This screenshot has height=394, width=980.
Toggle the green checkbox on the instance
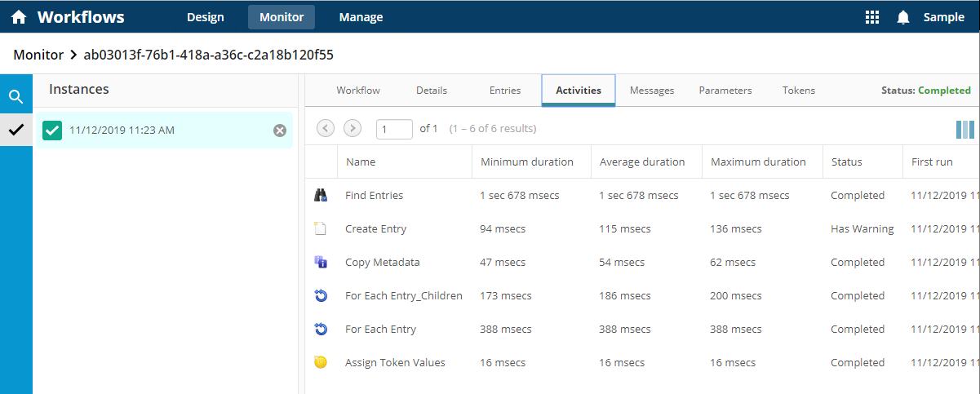click(52, 130)
